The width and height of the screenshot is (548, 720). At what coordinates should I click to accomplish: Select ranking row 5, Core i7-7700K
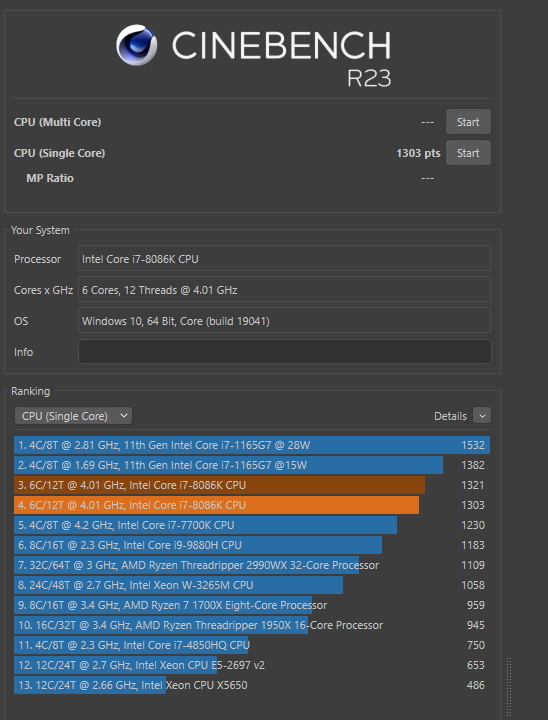(x=252, y=525)
